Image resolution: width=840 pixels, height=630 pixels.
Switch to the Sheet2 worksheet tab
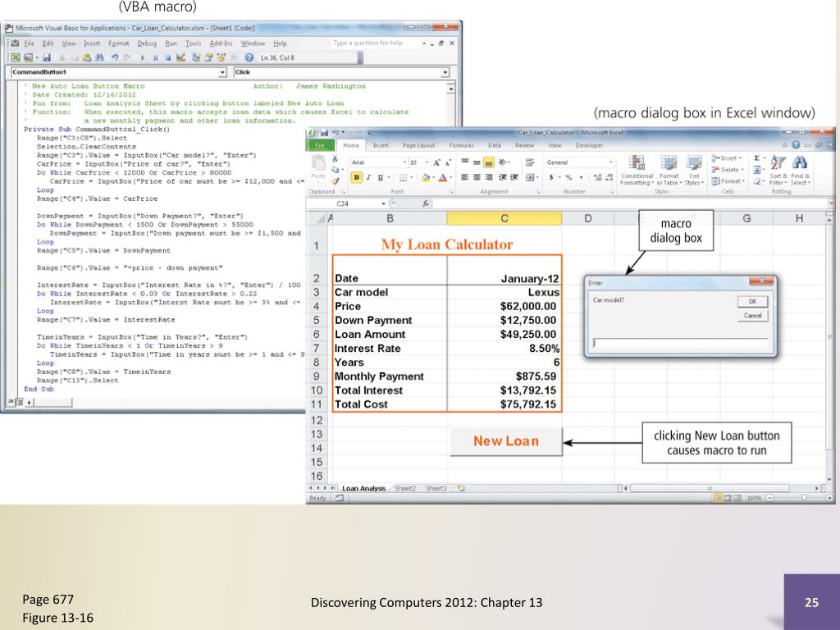(x=405, y=488)
